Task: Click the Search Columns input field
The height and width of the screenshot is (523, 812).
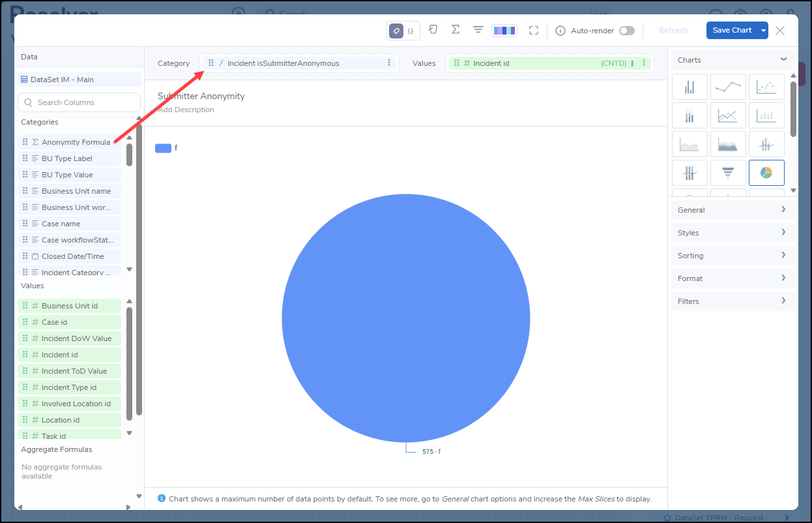Action: (80, 102)
